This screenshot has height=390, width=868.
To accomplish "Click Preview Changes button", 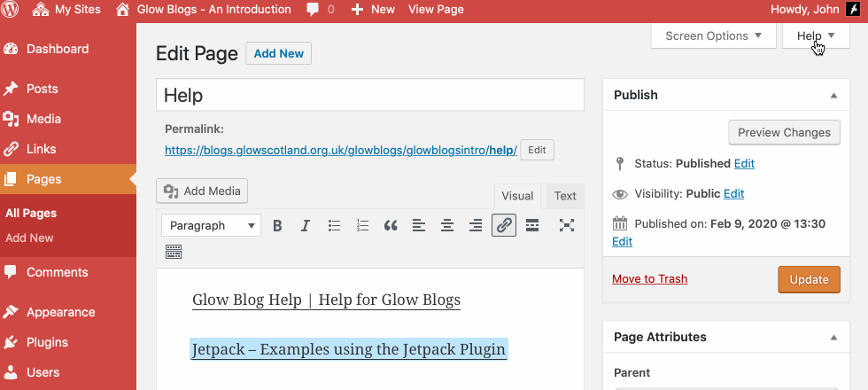I will click(784, 132).
